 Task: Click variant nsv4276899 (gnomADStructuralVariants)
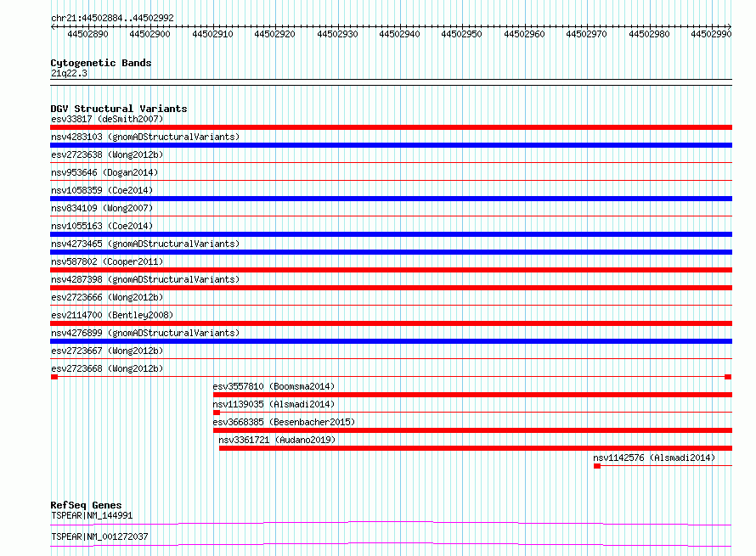click(145, 333)
